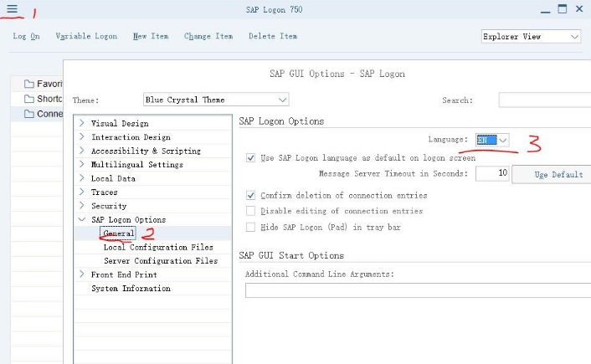Collapse the SAP Logon Options node
591x364 pixels.
pos(82,219)
